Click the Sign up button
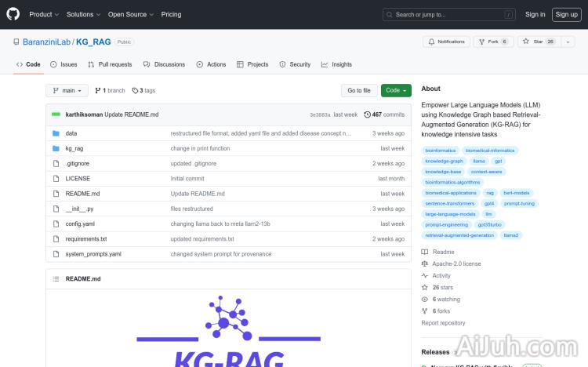The image size is (588, 367). [567, 15]
